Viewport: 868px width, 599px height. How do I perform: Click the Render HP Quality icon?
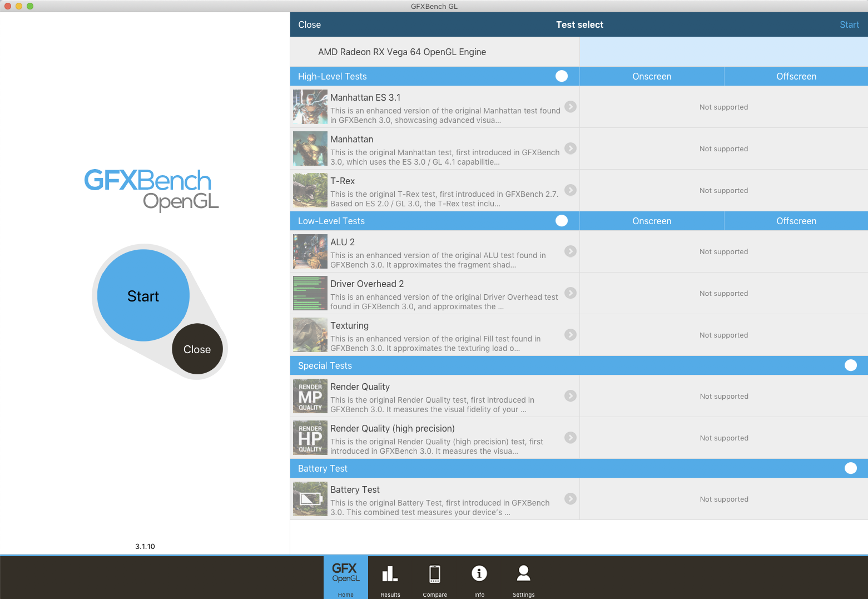click(310, 438)
